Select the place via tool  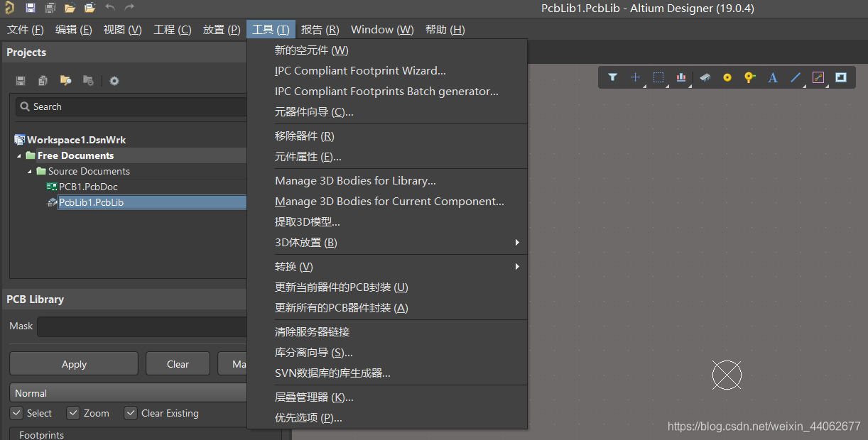pos(750,77)
